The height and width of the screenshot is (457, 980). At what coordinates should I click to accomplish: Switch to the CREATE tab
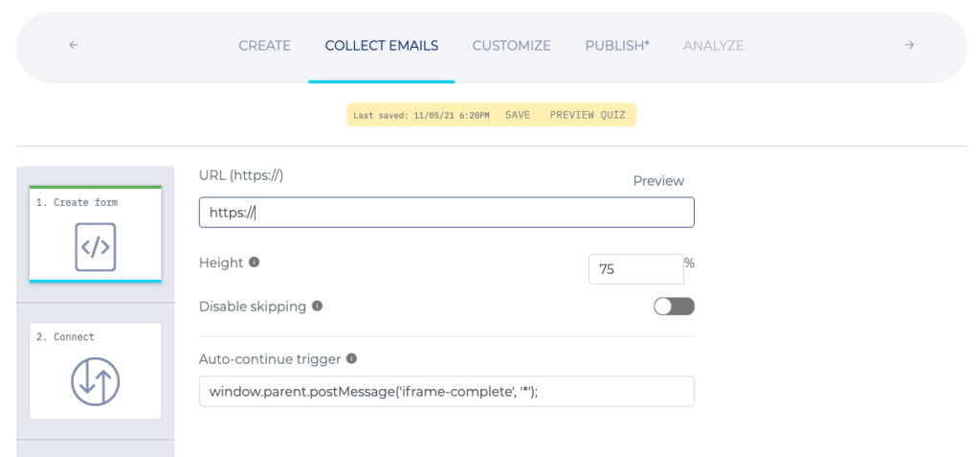tap(264, 46)
